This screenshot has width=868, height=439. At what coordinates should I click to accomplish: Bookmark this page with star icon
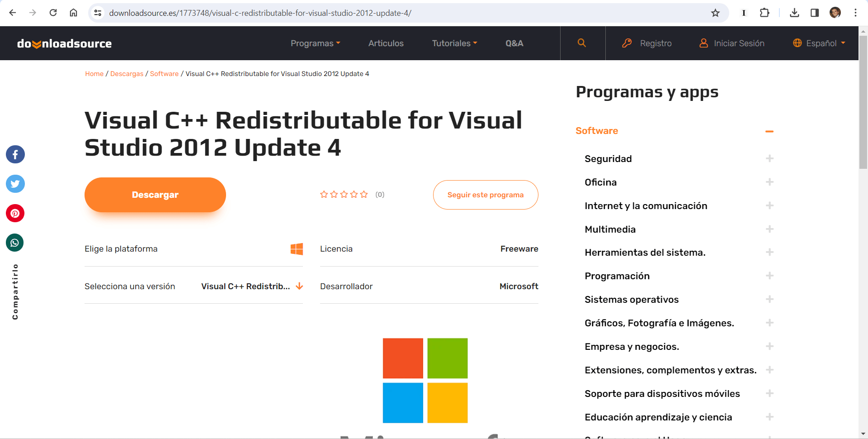715,13
